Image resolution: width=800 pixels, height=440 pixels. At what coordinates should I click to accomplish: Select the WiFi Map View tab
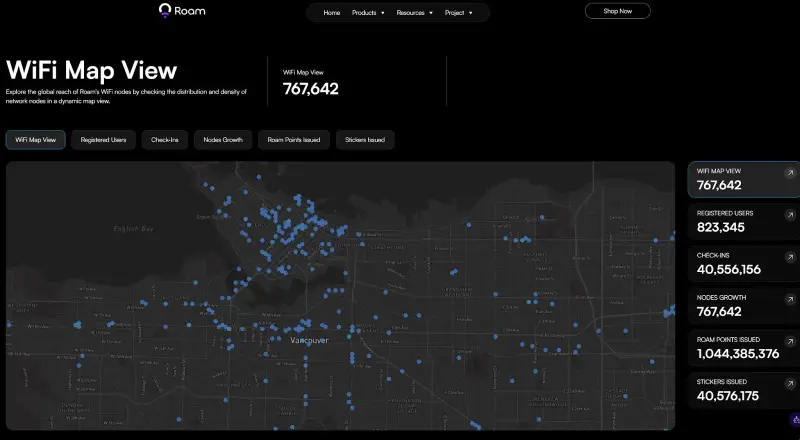[x=35, y=140]
